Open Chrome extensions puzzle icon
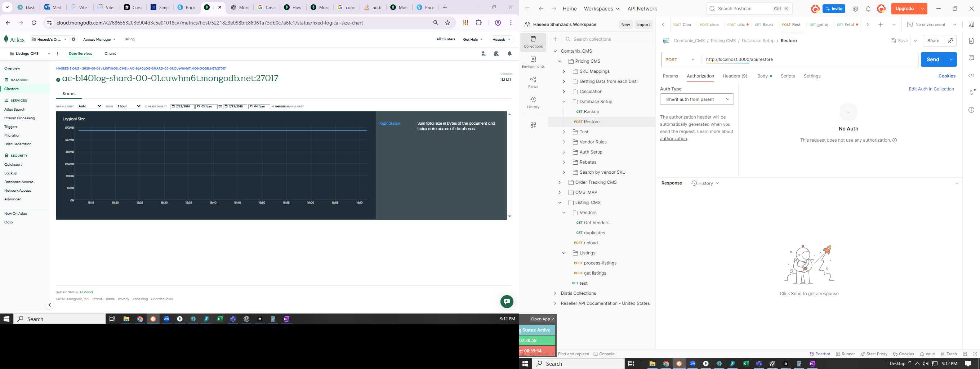 (x=478, y=23)
